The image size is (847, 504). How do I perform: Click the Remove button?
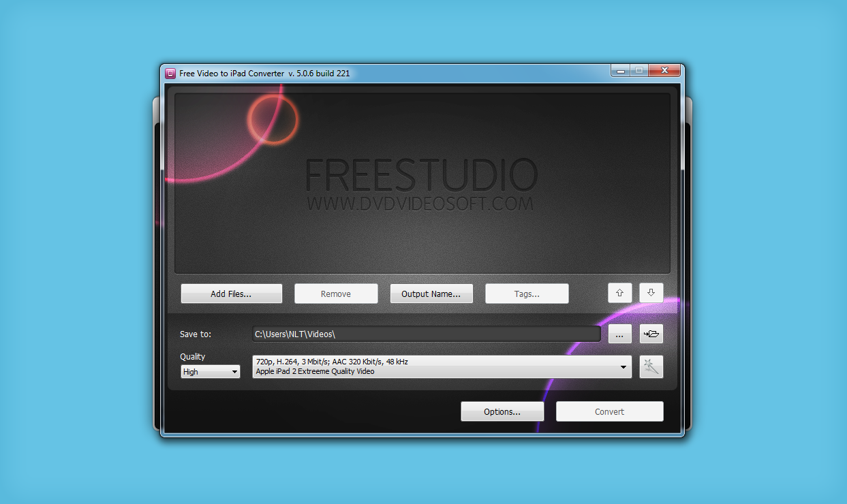336,294
